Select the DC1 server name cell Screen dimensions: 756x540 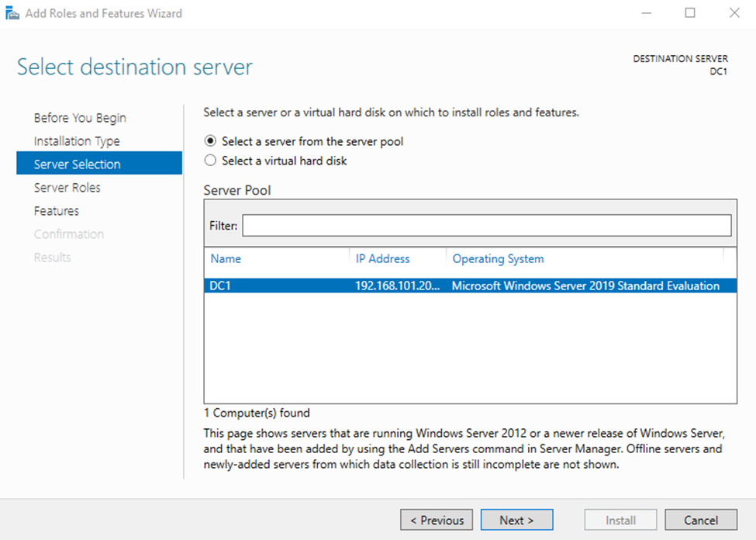[220, 286]
